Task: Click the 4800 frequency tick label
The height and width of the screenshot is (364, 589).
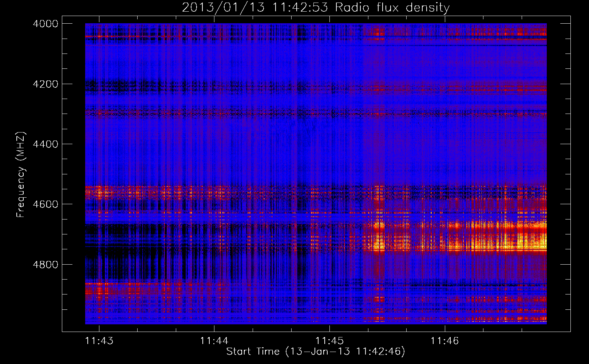Action: (46, 265)
